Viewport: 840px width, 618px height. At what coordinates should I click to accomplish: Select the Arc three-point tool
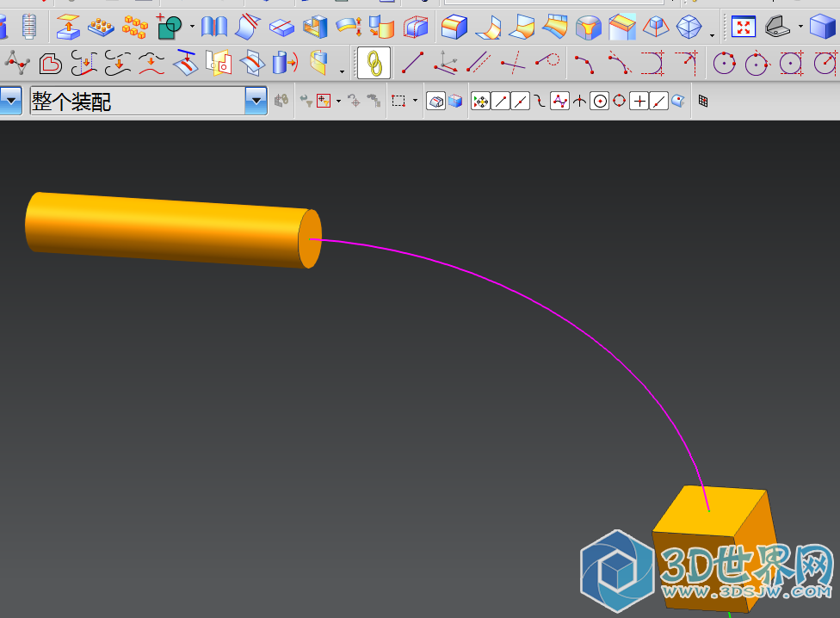click(584, 63)
